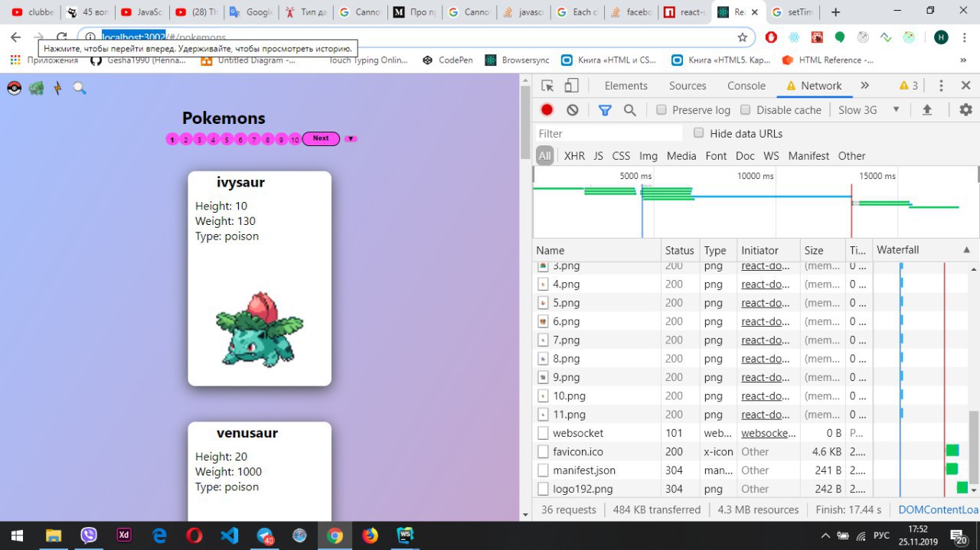The width and height of the screenshot is (980, 550).
Task: Click the Network filter text field
Action: tap(609, 133)
